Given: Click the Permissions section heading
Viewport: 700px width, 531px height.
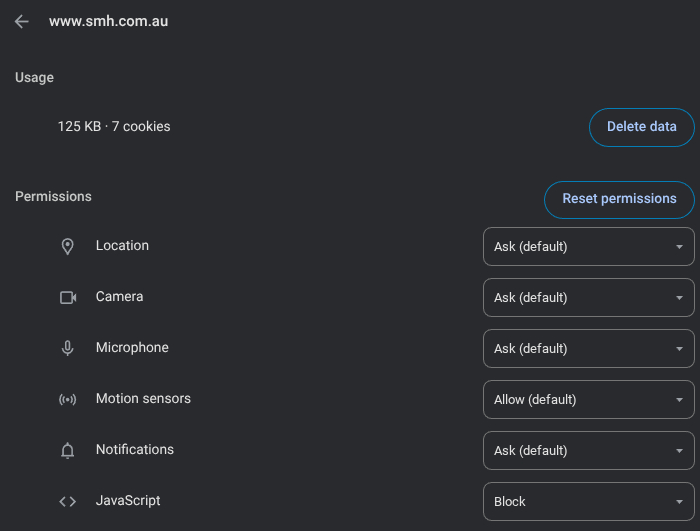Looking at the screenshot, I should 53,197.
